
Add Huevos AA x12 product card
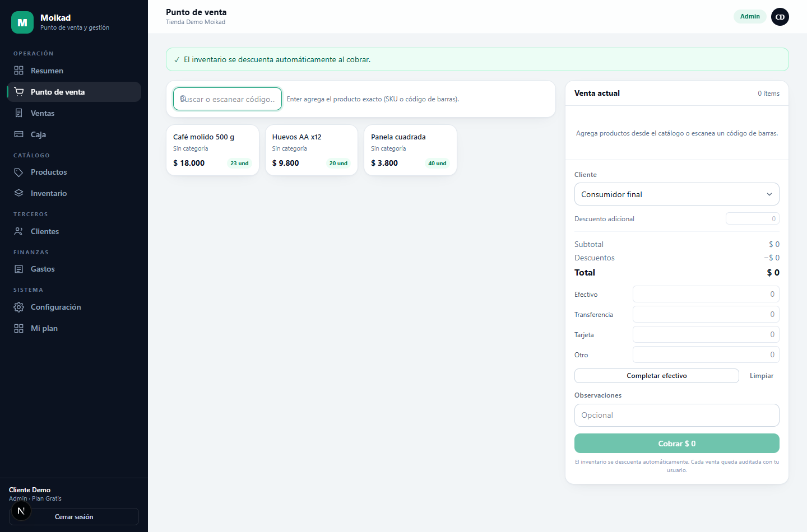click(x=312, y=150)
